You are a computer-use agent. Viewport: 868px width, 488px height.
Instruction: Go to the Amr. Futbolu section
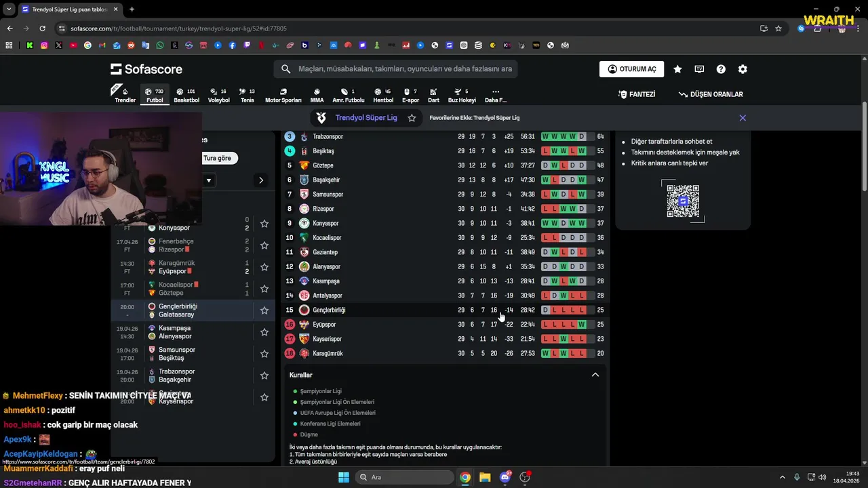348,95
